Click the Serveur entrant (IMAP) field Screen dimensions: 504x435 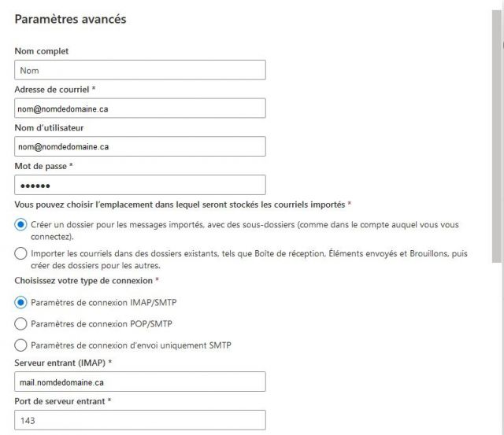pos(139,382)
